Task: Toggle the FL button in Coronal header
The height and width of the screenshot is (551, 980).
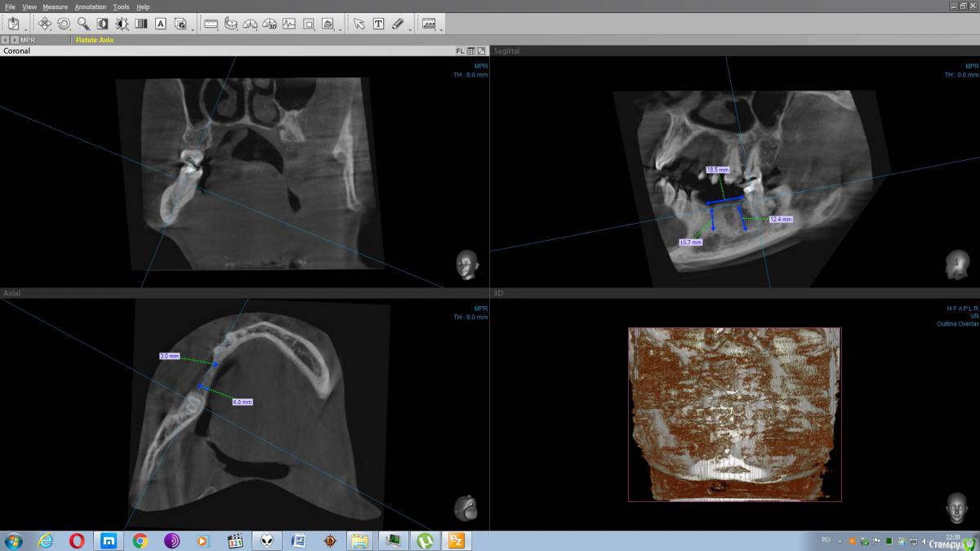Action: coord(461,51)
